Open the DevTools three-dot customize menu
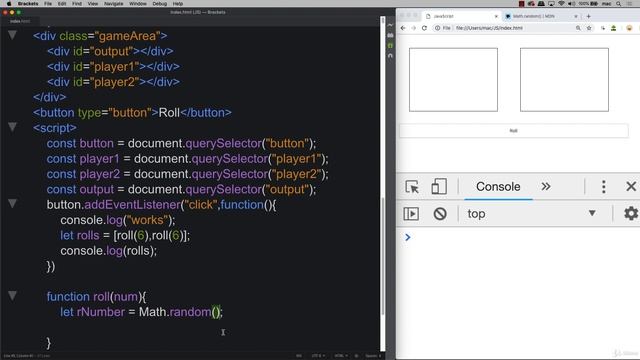Screen dimensions: 640x360 pos(604,187)
